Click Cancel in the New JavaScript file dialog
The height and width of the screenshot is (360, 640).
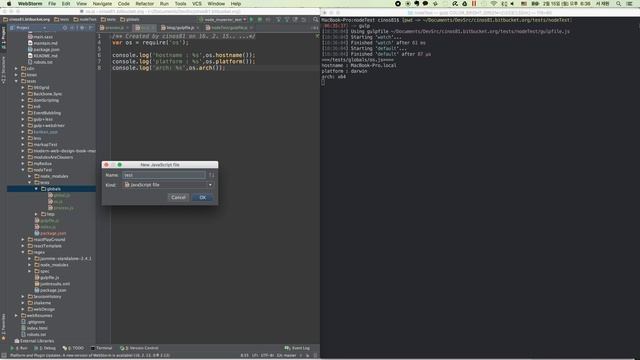178,198
